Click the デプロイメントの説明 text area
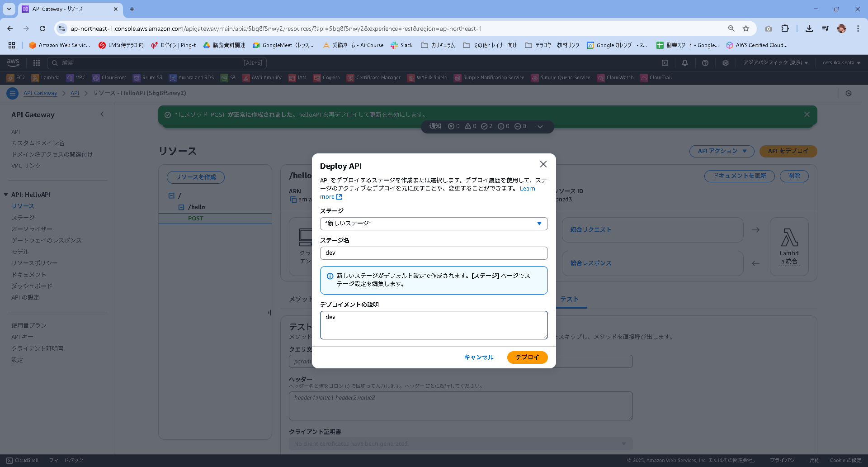The height and width of the screenshot is (467, 868). 434,325
